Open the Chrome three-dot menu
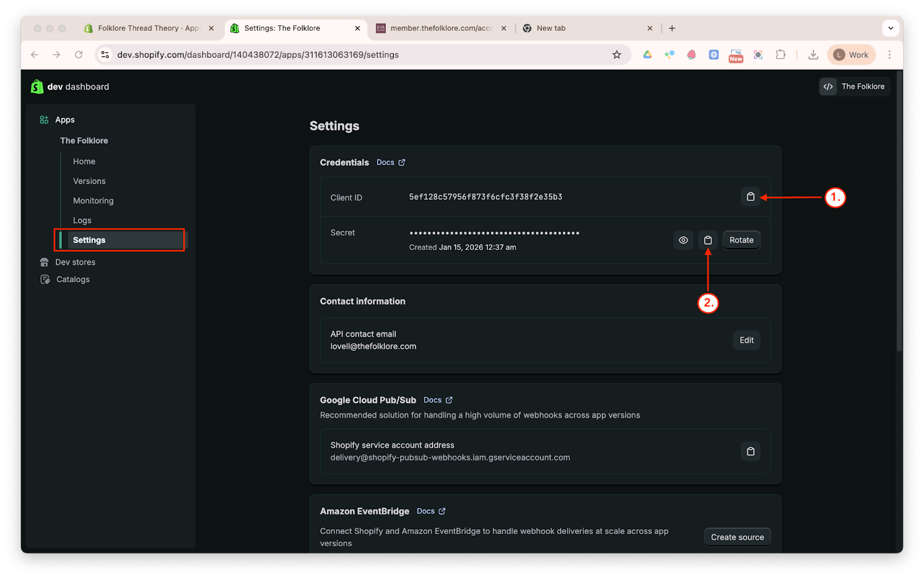 click(x=889, y=55)
